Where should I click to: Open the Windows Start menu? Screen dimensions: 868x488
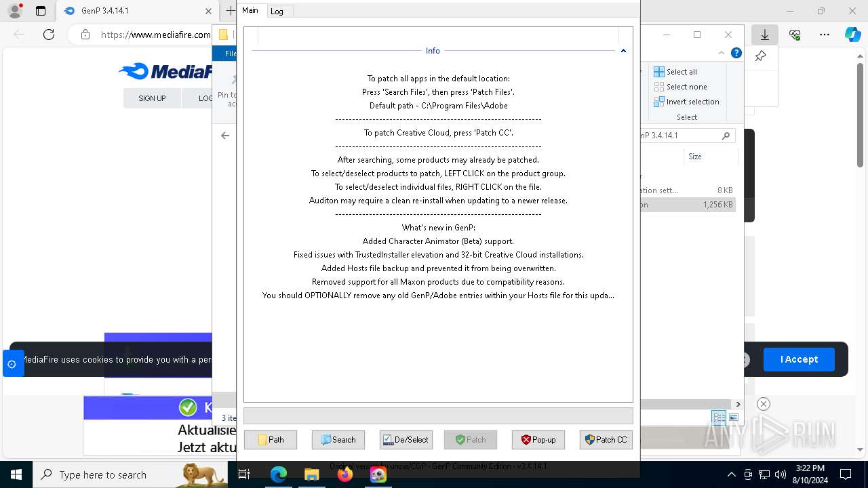click(16, 475)
